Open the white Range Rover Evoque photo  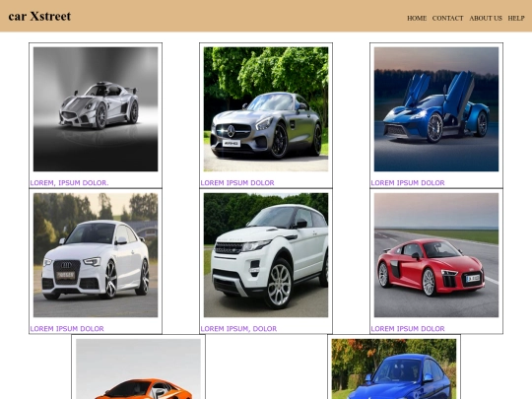pos(266,255)
